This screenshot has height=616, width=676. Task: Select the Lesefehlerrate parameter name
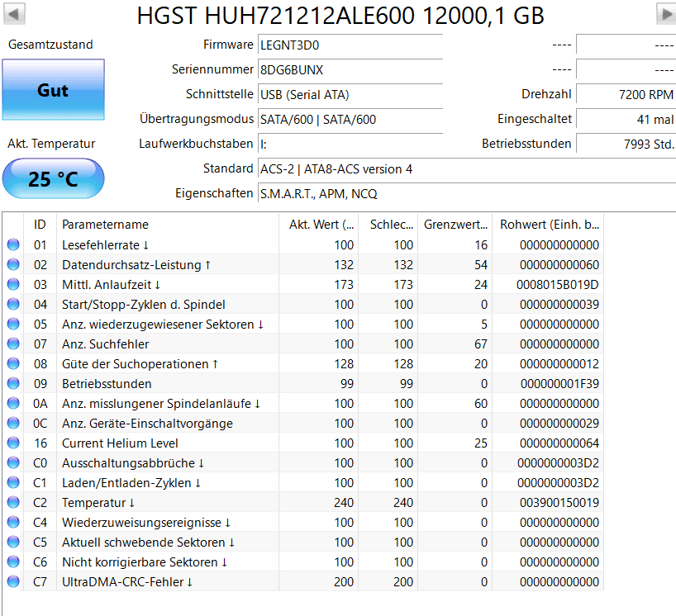coord(105,245)
